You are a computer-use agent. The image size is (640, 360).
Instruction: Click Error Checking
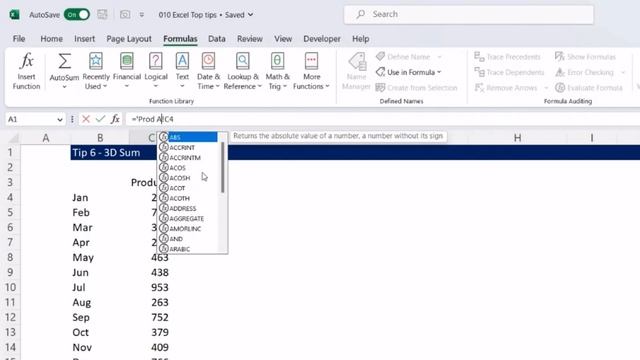(584, 72)
